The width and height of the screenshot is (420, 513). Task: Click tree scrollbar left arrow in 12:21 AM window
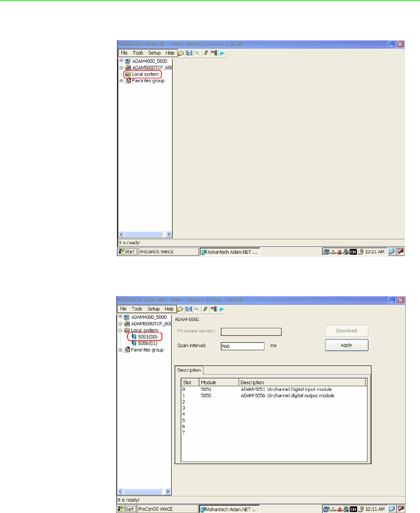(121, 234)
